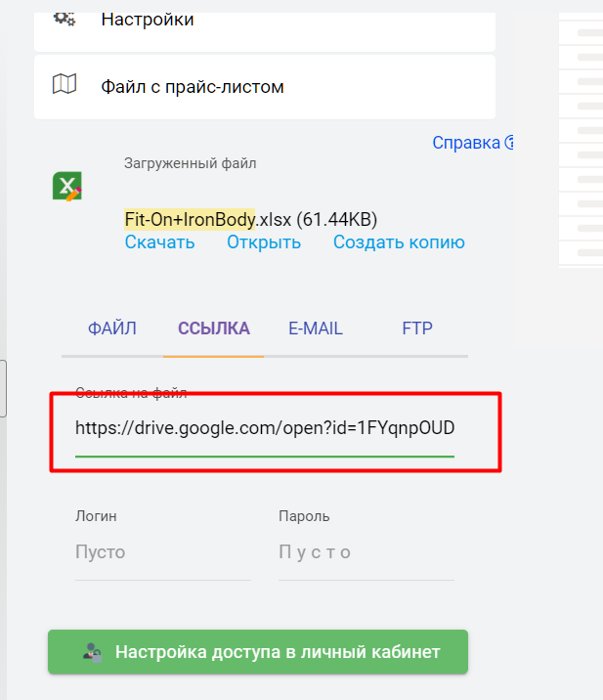Select the Fit-On+IronBody.xlsx file name
603x700 pixels.
tap(251, 220)
